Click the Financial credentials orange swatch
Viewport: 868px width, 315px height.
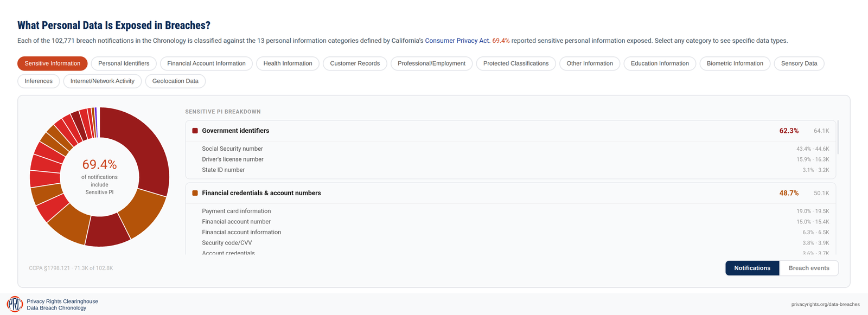195,193
